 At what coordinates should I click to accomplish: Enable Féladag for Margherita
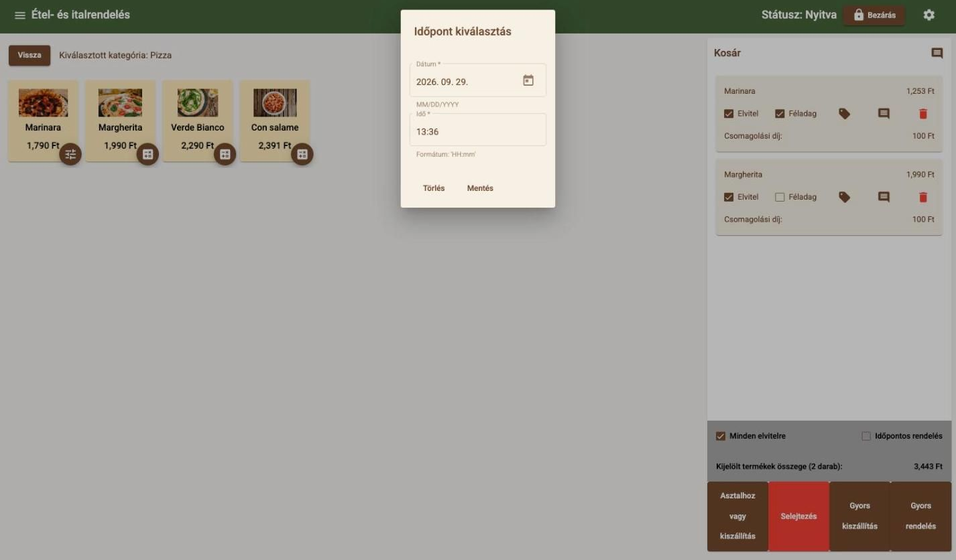[780, 197]
